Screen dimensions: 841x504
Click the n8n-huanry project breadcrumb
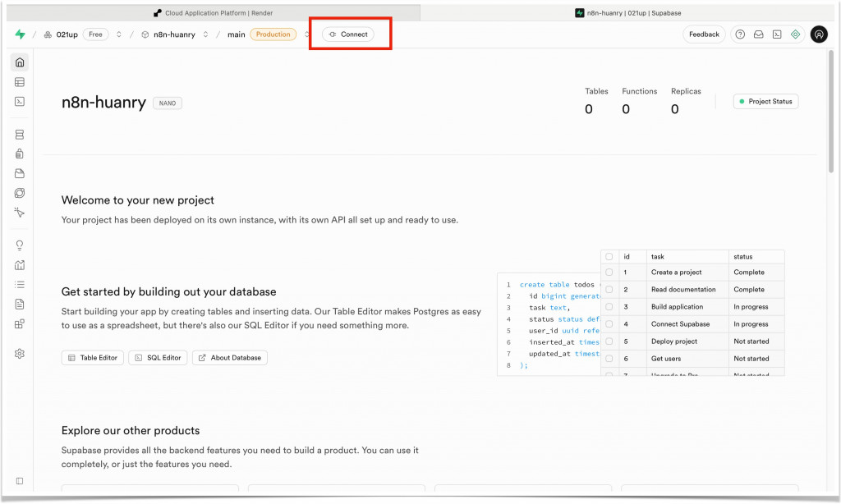point(174,34)
